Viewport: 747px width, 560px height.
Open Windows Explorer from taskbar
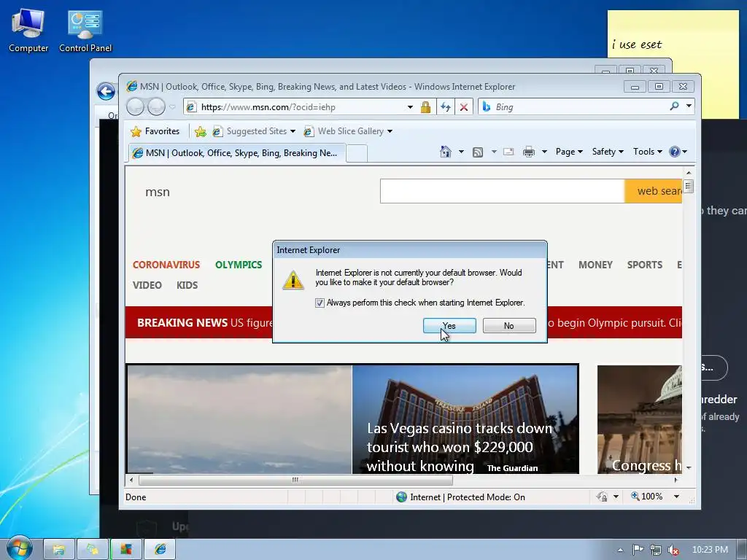click(58, 550)
